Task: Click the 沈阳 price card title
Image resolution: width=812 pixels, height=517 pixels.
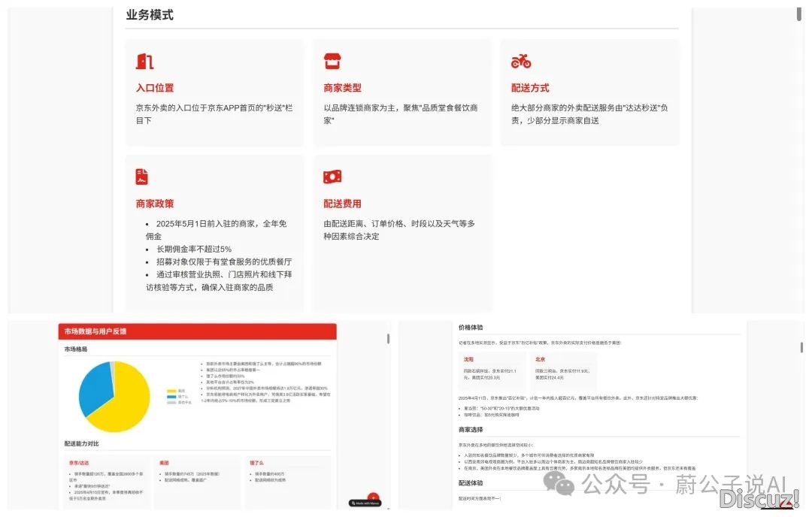Action: click(468, 359)
